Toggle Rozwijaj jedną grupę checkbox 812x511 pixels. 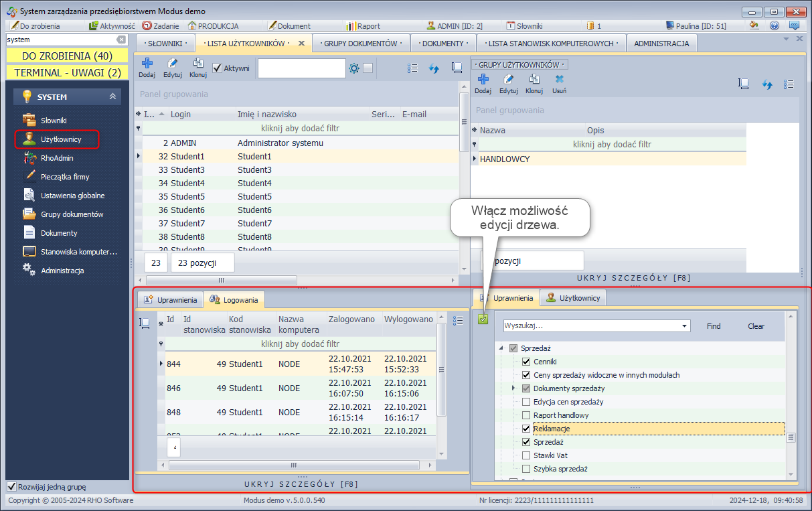pos(11,487)
